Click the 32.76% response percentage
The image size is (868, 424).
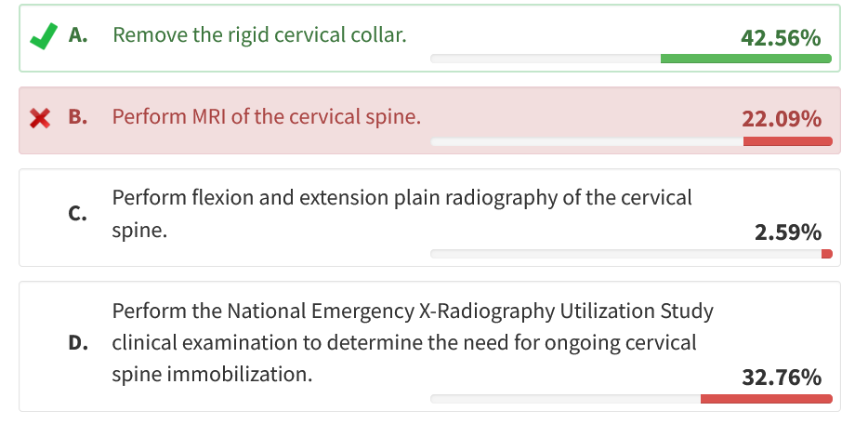[x=781, y=378]
